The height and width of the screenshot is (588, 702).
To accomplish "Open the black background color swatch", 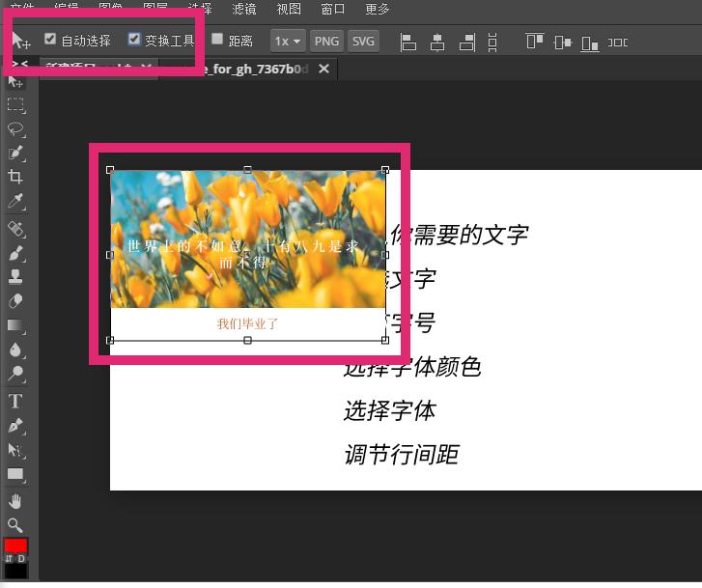I will pos(16,571).
